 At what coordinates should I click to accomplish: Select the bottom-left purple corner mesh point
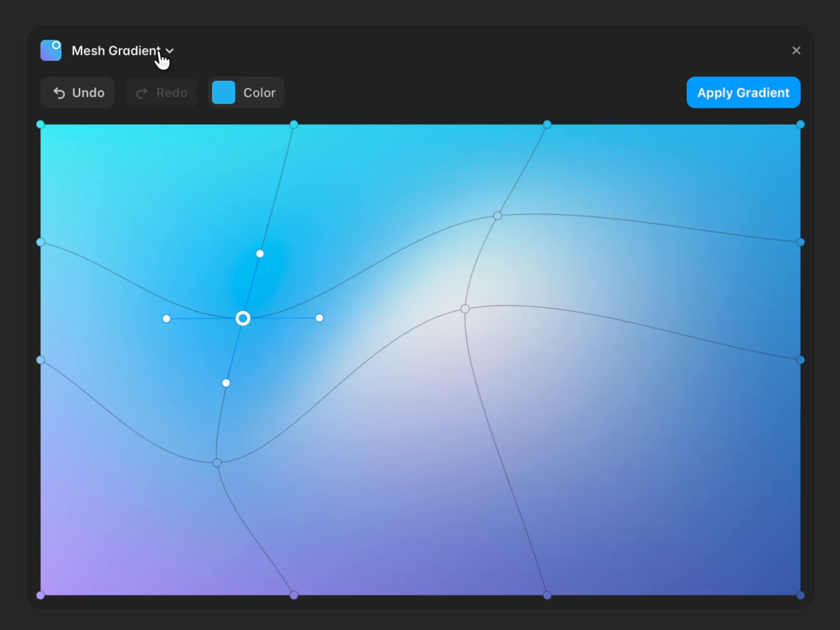click(40, 595)
